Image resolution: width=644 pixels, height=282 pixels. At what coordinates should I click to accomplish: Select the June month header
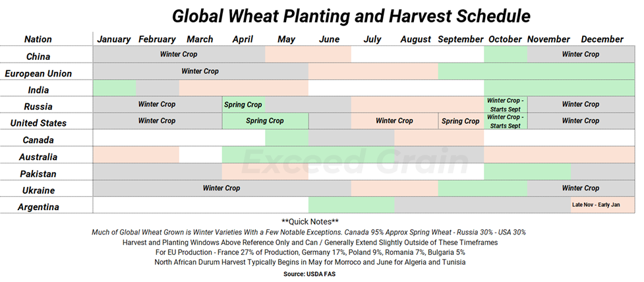pyautogui.click(x=329, y=40)
